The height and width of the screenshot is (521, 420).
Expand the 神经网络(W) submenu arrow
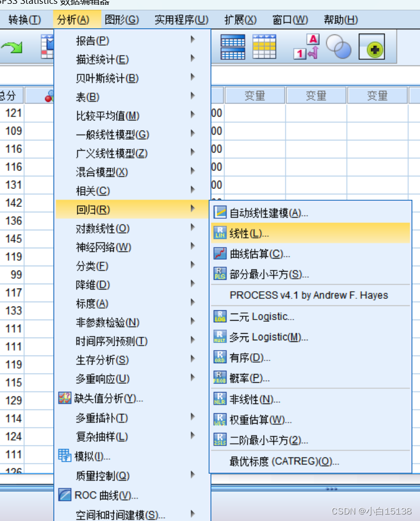pyautogui.click(x=192, y=246)
